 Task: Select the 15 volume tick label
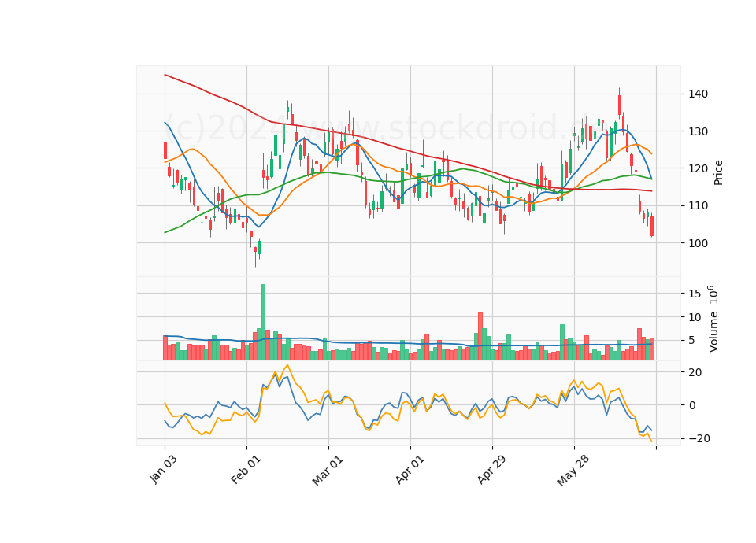click(695, 294)
